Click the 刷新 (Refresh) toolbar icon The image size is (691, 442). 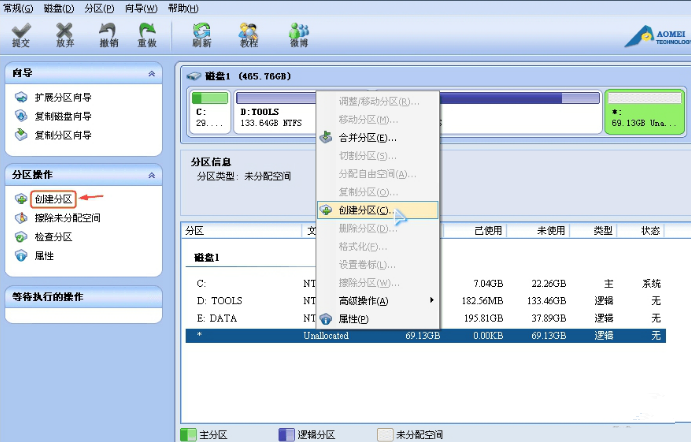(x=201, y=35)
